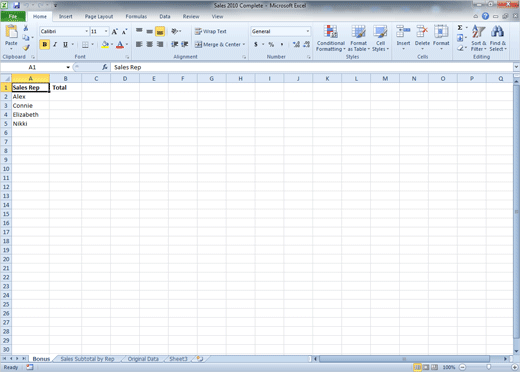Set Top Align for cells
Screen dimensions: 520x372
tap(139, 31)
